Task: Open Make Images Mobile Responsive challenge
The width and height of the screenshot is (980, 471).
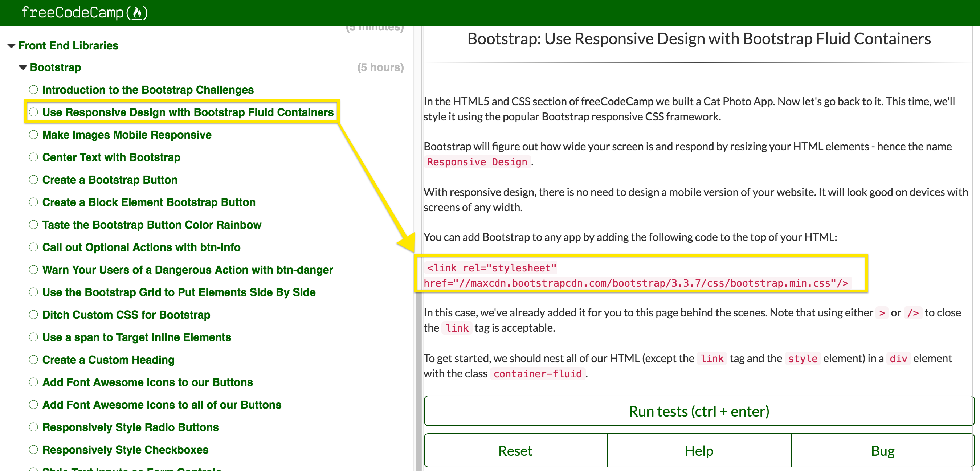Action: tap(127, 135)
